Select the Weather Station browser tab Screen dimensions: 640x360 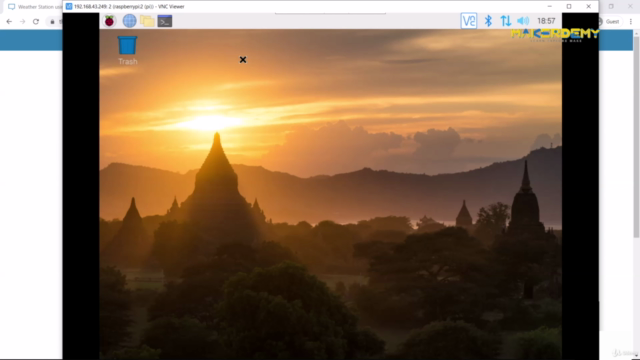pyautogui.click(x=34, y=7)
